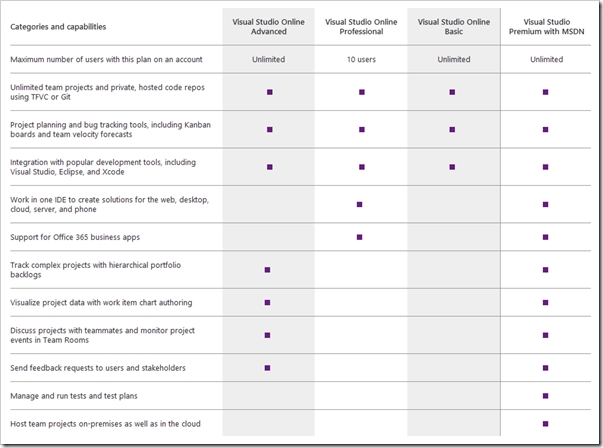The width and height of the screenshot is (603, 448).
Task: Click the Advanced marker for hierarchical portfolio backlogs
Action: (x=269, y=270)
